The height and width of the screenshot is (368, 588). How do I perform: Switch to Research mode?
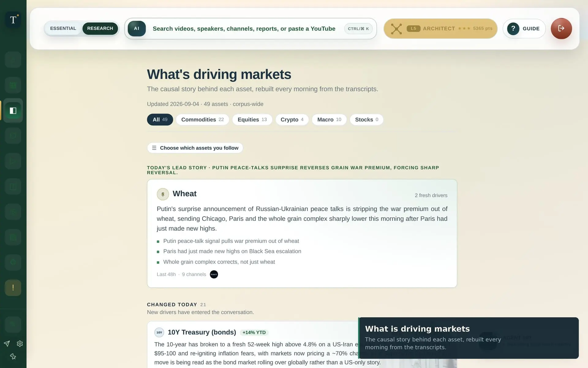pos(100,29)
